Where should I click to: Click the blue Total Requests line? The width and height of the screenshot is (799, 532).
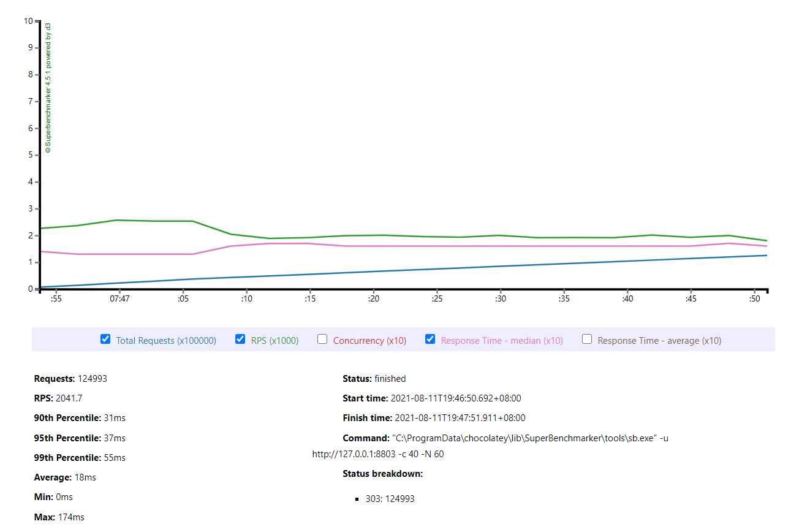click(x=404, y=271)
